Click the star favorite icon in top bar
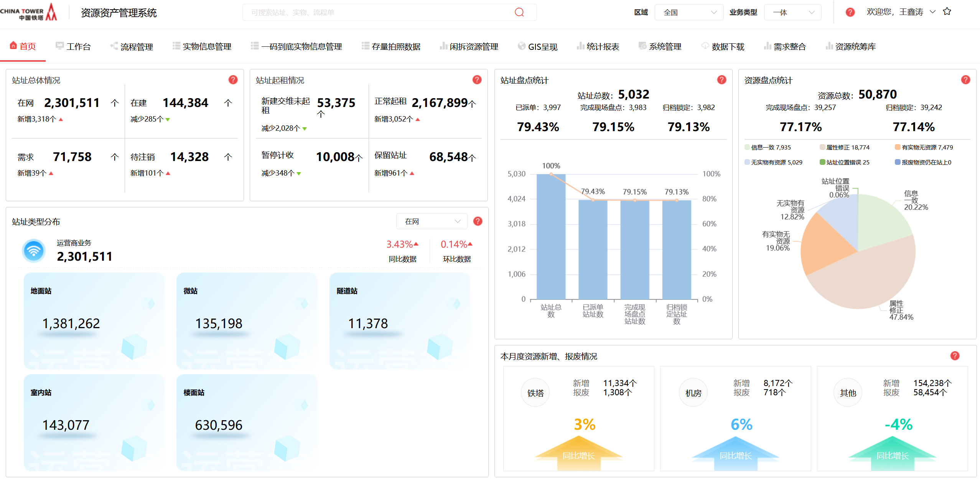The width and height of the screenshot is (980, 498). [947, 12]
